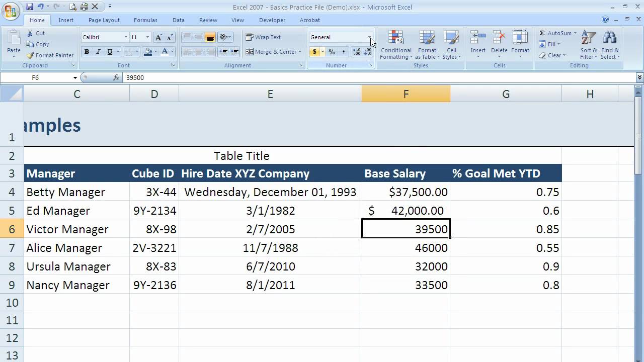Customize Quick Access Toolbar dropdown
This screenshot has width=644, height=362.
[110, 7]
